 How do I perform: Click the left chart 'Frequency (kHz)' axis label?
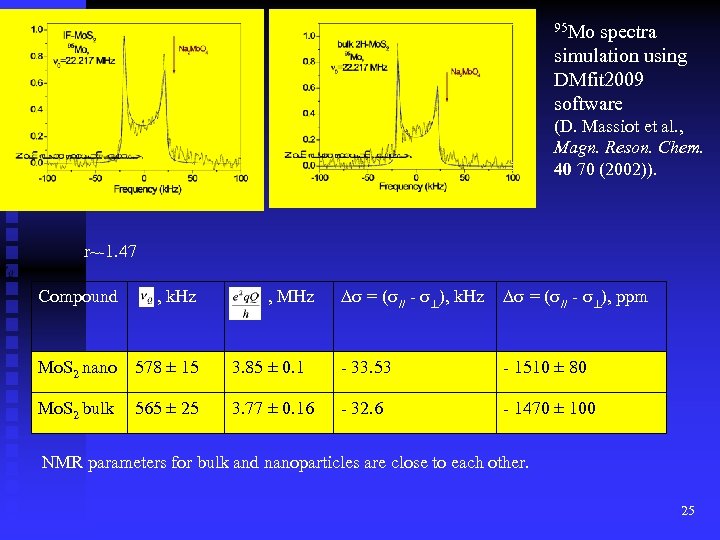pyautogui.click(x=147, y=189)
